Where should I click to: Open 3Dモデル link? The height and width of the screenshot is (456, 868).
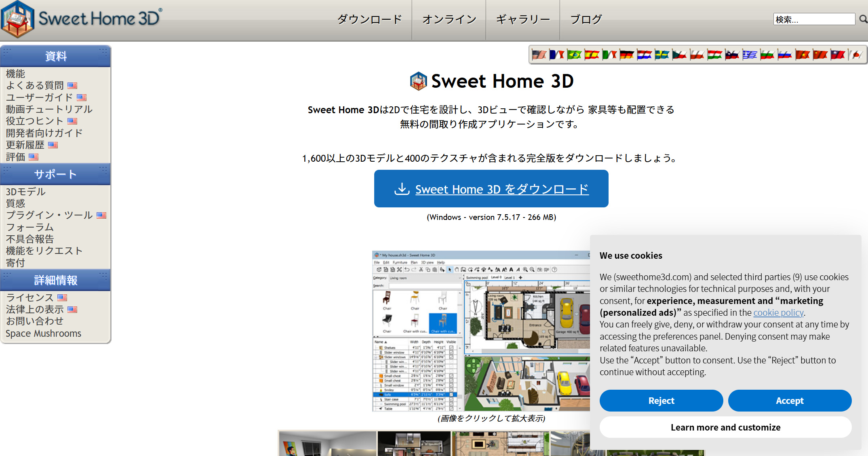[25, 192]
